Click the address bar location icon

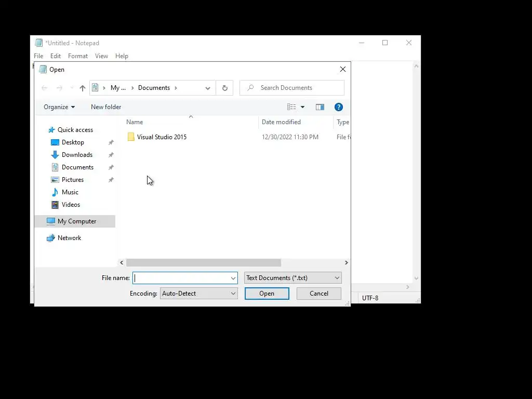[x=96, y=87]
